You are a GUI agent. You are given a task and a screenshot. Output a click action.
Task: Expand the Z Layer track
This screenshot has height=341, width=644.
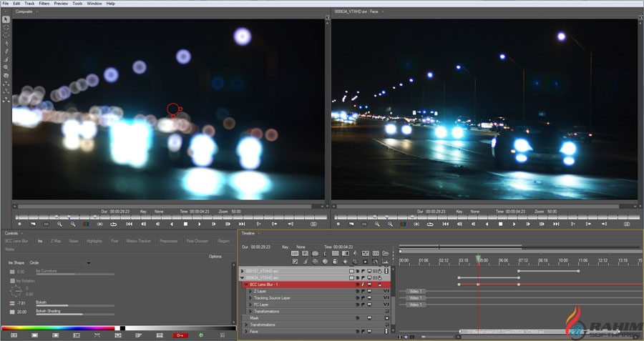pyautogui.click(x=250, y=292)
